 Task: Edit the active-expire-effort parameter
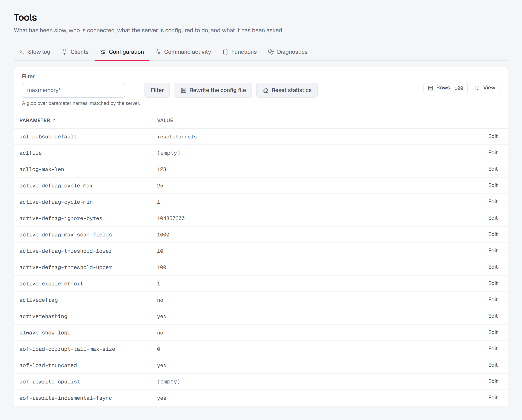493,283
